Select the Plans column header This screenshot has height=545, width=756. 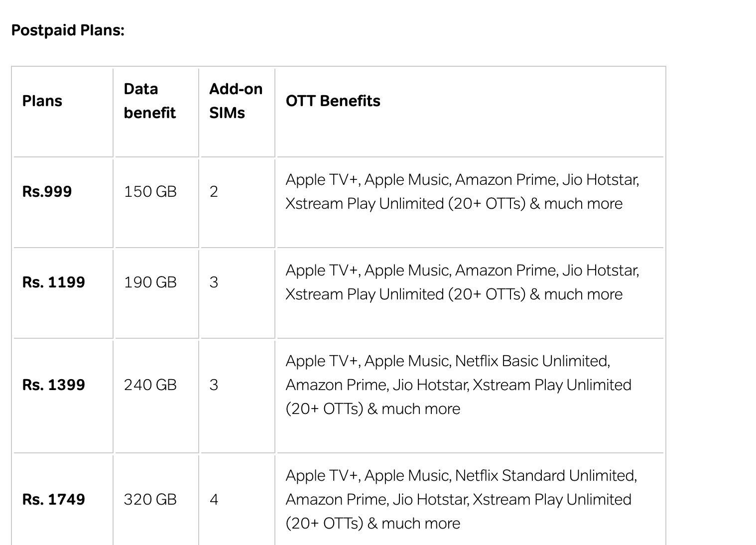coord(42,101)
